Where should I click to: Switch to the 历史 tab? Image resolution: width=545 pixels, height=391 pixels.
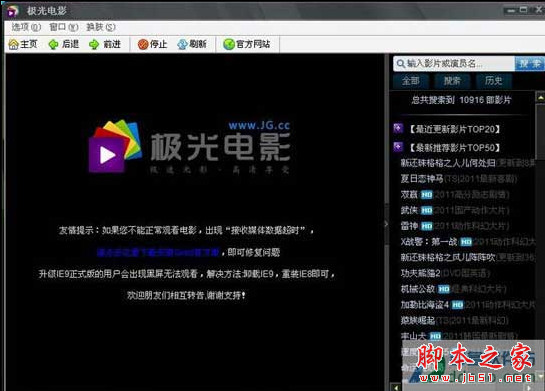click(494, 81)
